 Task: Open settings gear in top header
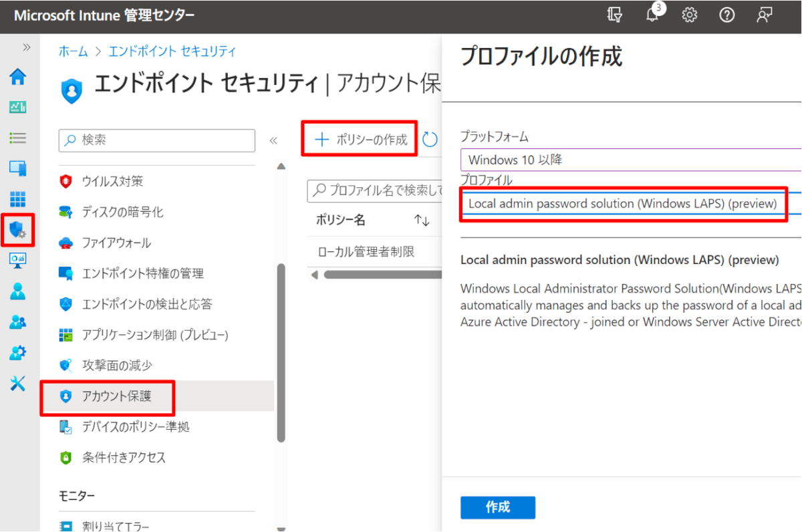(690, 15)
